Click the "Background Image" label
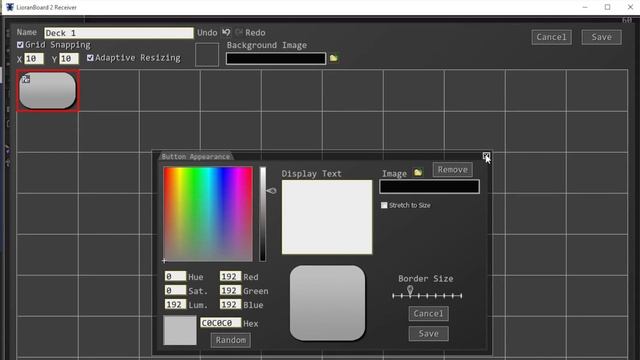Screen dimensions: 640x360 point(267,45)
